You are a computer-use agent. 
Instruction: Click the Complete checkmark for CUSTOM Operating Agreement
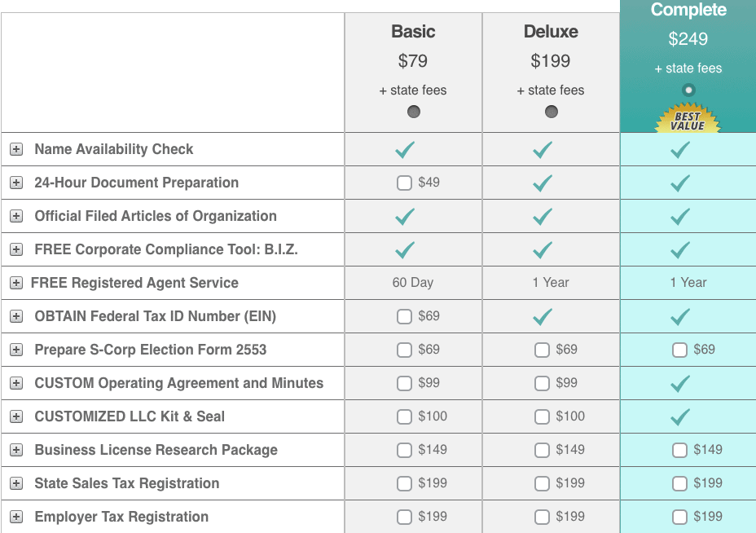679,383
